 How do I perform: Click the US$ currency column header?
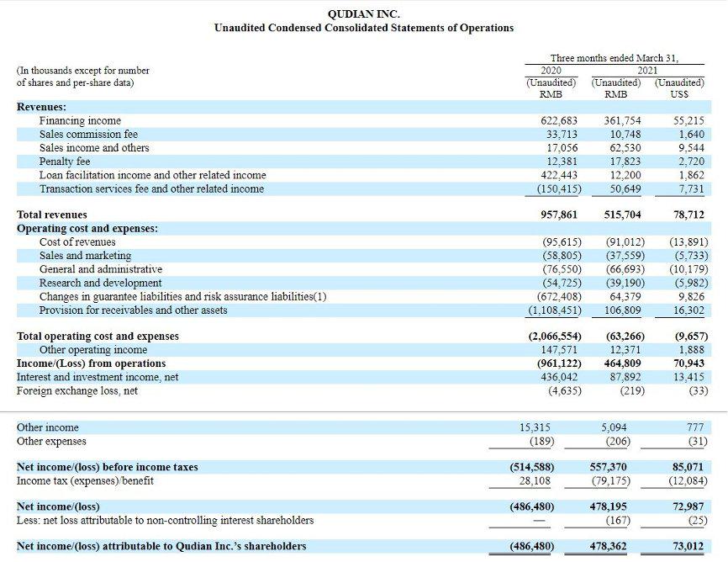679,94
